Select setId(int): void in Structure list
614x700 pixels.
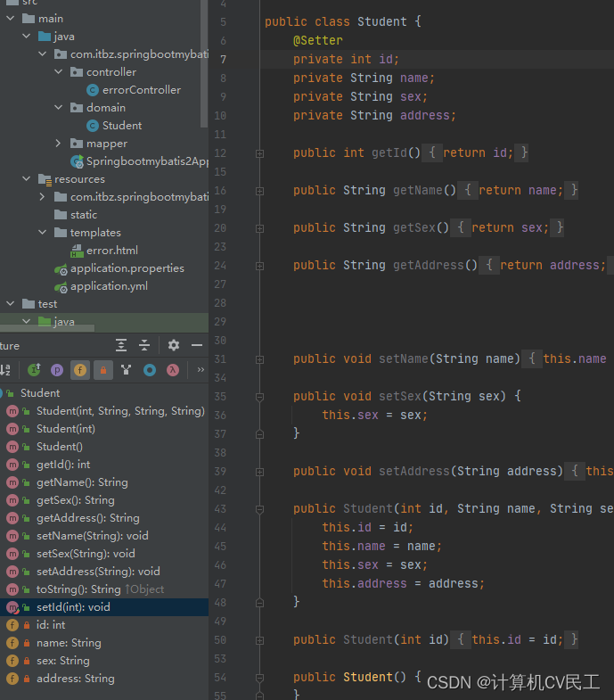tap(73, 607)
